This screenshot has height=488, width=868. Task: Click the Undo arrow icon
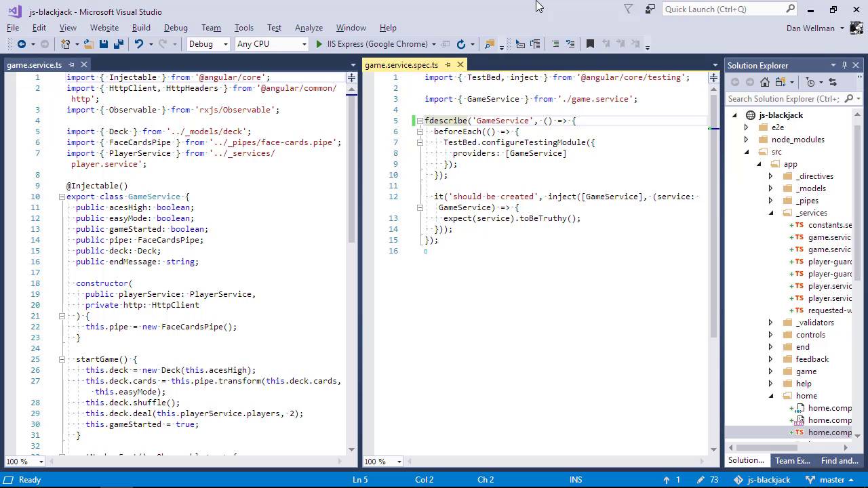point(139,44)
